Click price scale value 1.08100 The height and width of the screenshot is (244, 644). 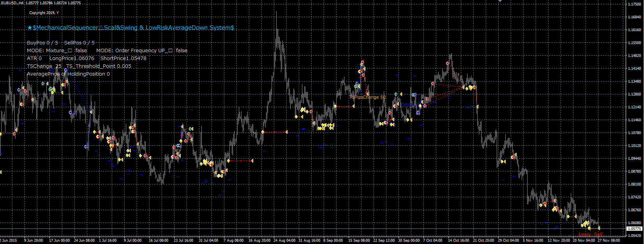click(635, 184)
